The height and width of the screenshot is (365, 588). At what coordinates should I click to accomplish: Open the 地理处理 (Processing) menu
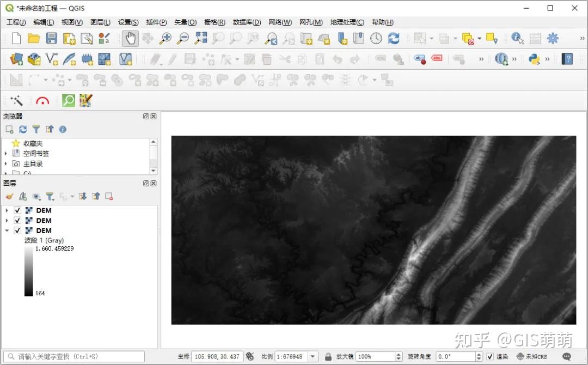point(347,22)
